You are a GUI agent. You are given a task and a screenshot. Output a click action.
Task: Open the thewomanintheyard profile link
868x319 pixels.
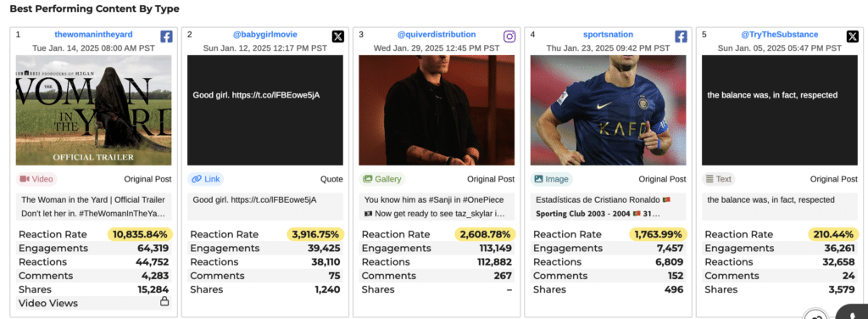93,34
